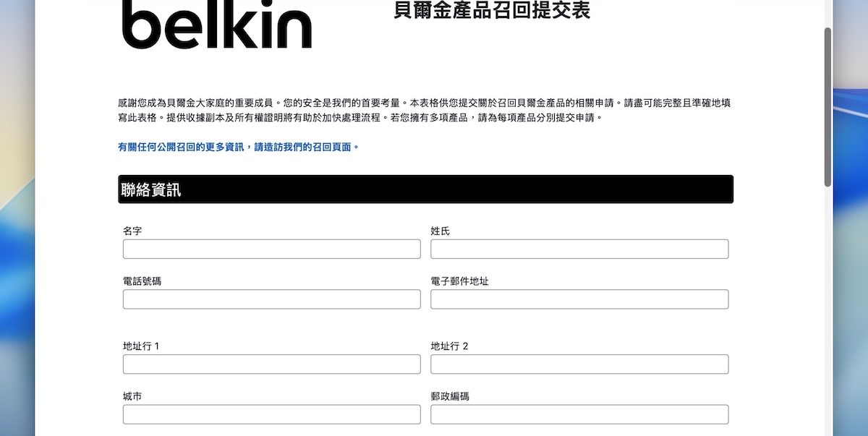Screen dimensions: 868x436
Task: Focus the 城市 input box
Action: (x=271, y=414)
